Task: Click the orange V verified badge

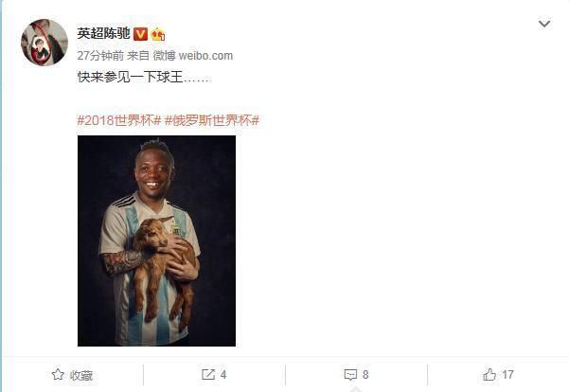Action: pyautogui.click(x=140, y=34)
